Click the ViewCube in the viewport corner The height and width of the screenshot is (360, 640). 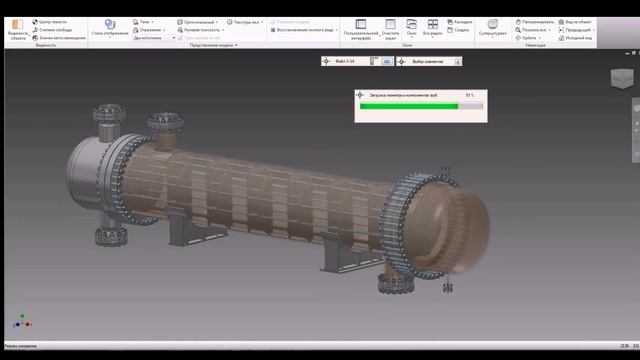pos(622,78)
